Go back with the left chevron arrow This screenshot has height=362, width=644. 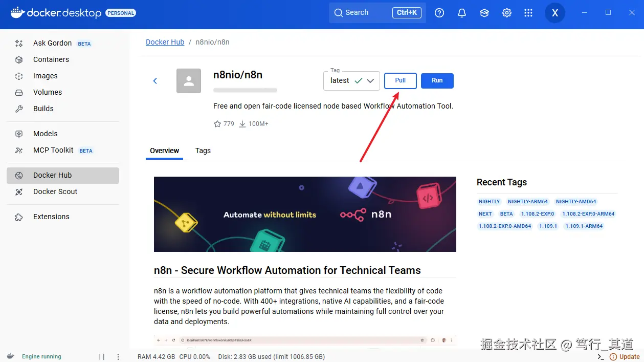click(156, 81)
